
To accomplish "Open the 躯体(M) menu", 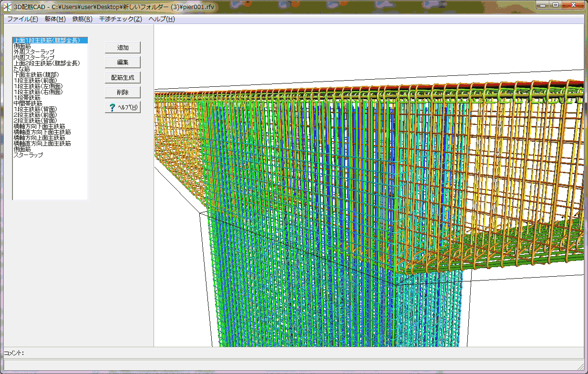I will coord(55,19).
